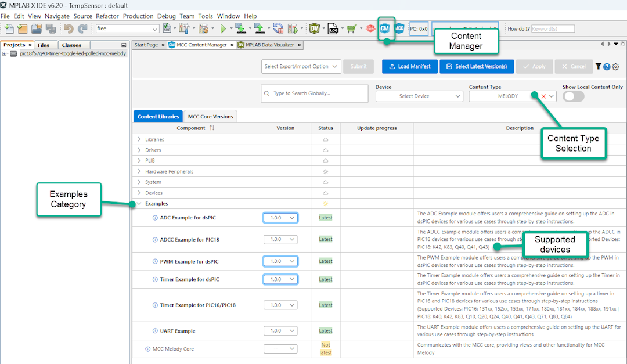Click the green shopping cart icon
Viewport: 627px width, 364px height.
point(351,28)
